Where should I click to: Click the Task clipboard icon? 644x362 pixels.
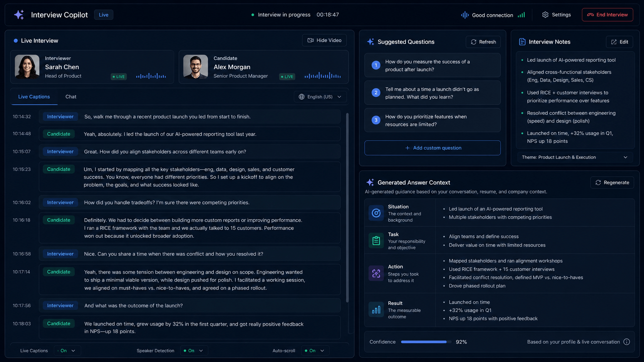click(376, 240)
